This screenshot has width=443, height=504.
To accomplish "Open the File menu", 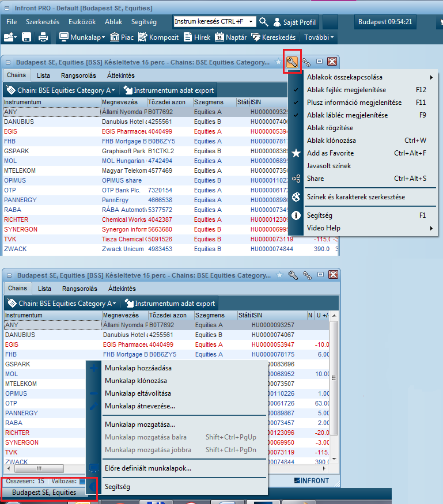I will pos(12,22).
